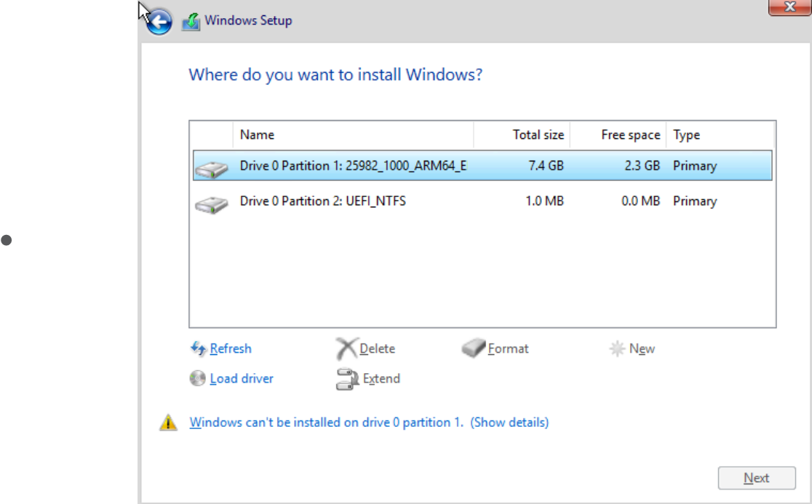
Task: Click drive icon for Partition 1 row
Action: tap(211, 169)
